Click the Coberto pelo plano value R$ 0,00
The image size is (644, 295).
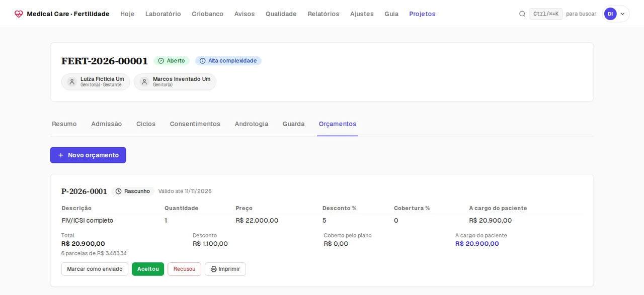tap(336, 244)
